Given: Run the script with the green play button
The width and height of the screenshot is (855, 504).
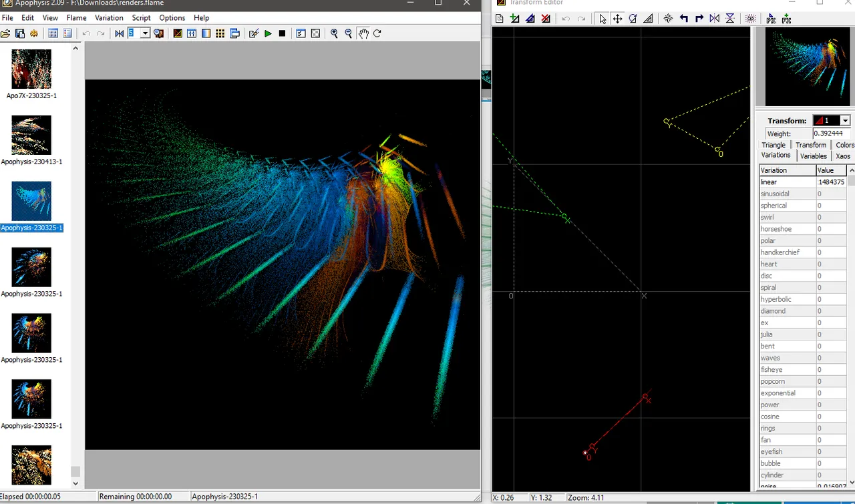Looking at the screenshot, I should (x=268, y=33).
